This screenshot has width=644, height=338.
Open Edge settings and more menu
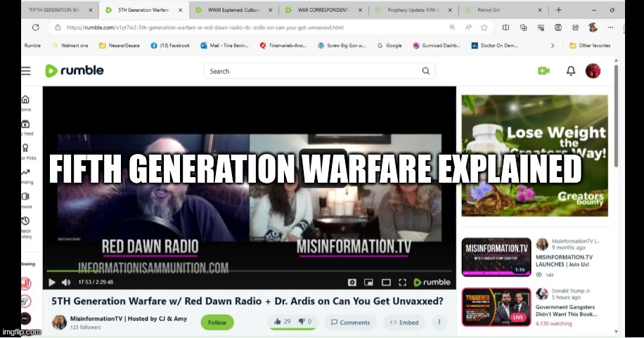pos(610,27)
